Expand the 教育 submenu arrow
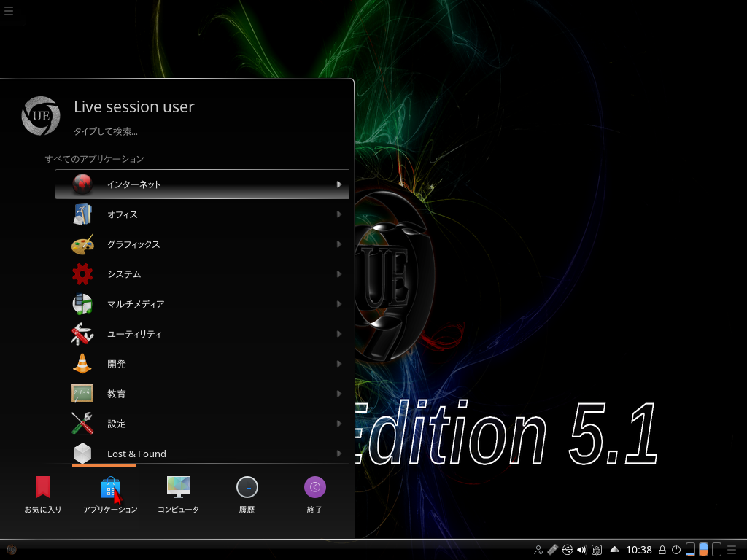Viewport: 747px width, 560px height. 339,394
